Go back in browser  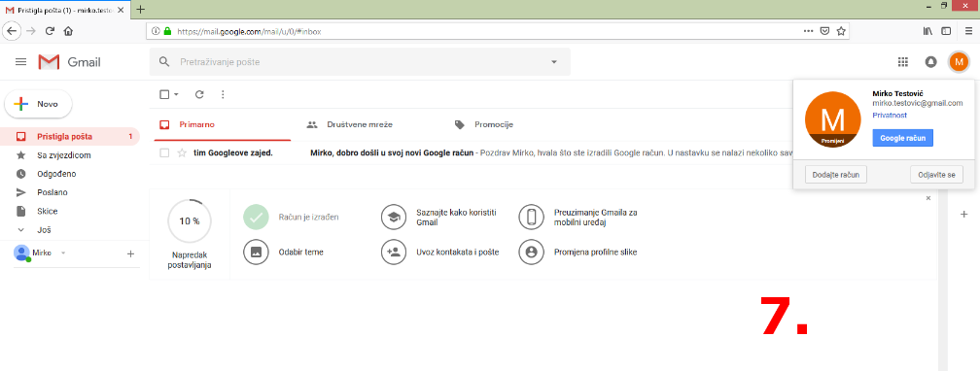coord(12,31)
